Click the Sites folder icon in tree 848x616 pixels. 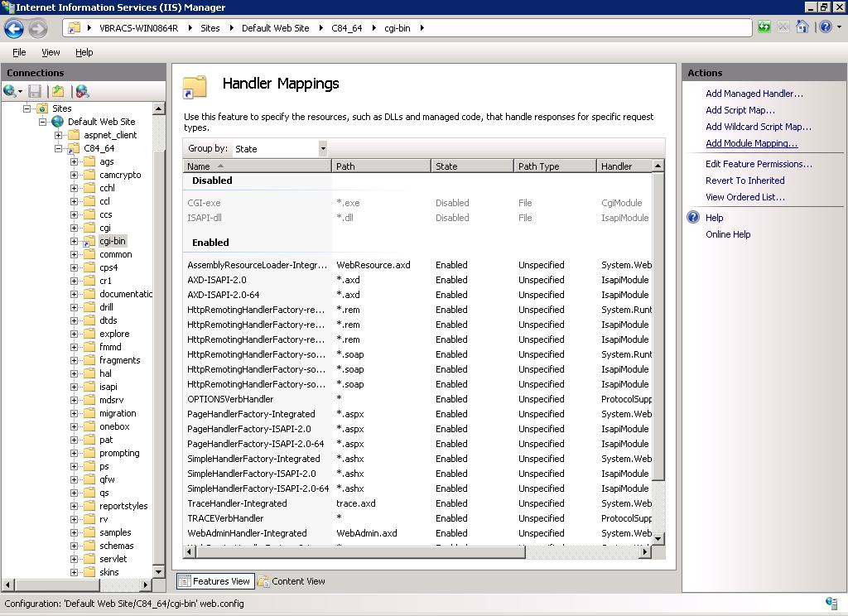click(x=42, y=108)
